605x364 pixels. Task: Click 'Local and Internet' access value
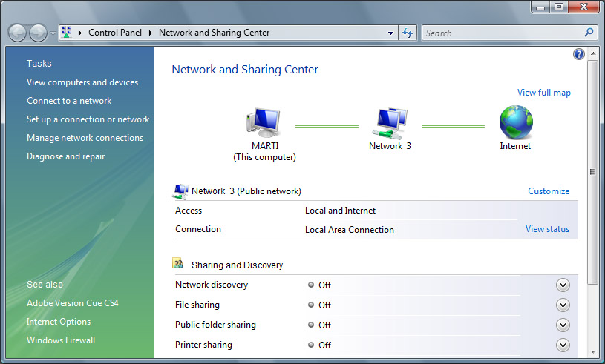[x=340, y=211]
